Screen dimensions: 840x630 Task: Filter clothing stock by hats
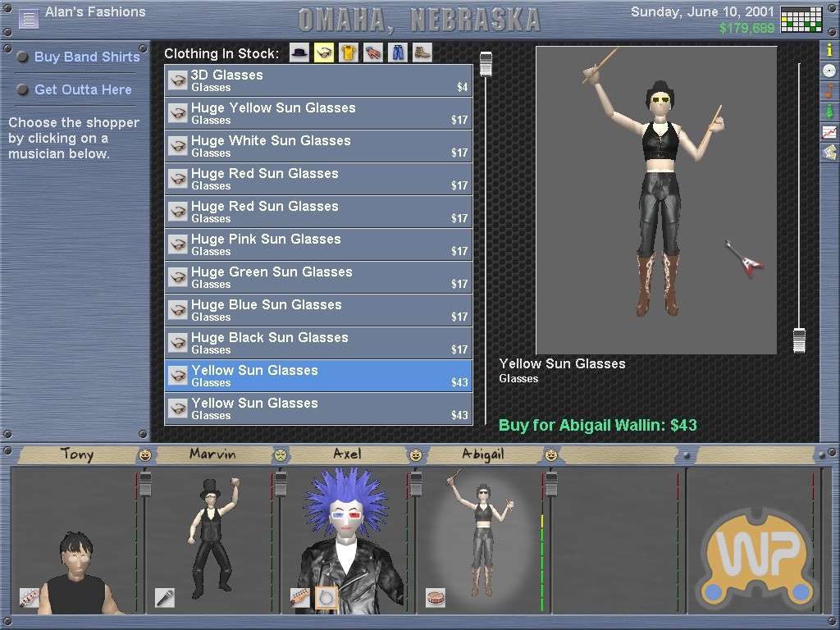coord(299,53)
